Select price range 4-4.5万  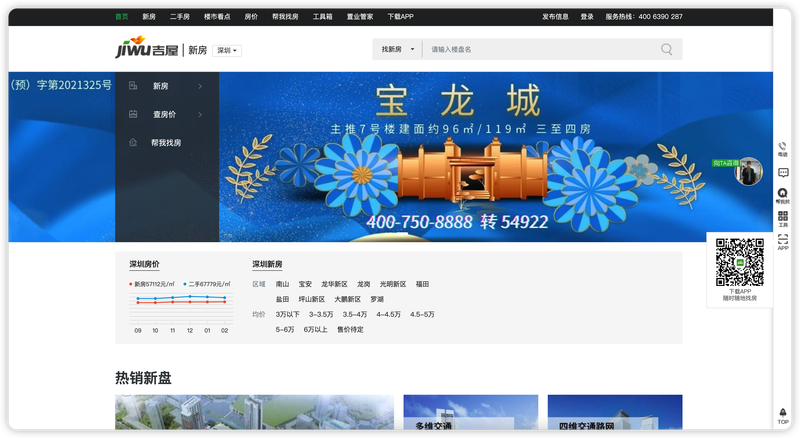[x=388, y=314]
